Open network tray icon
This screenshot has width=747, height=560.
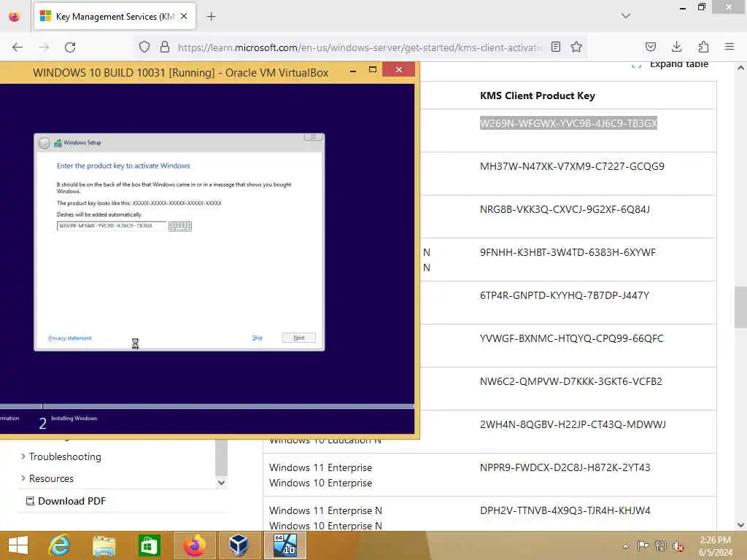(x=660, y=545)
